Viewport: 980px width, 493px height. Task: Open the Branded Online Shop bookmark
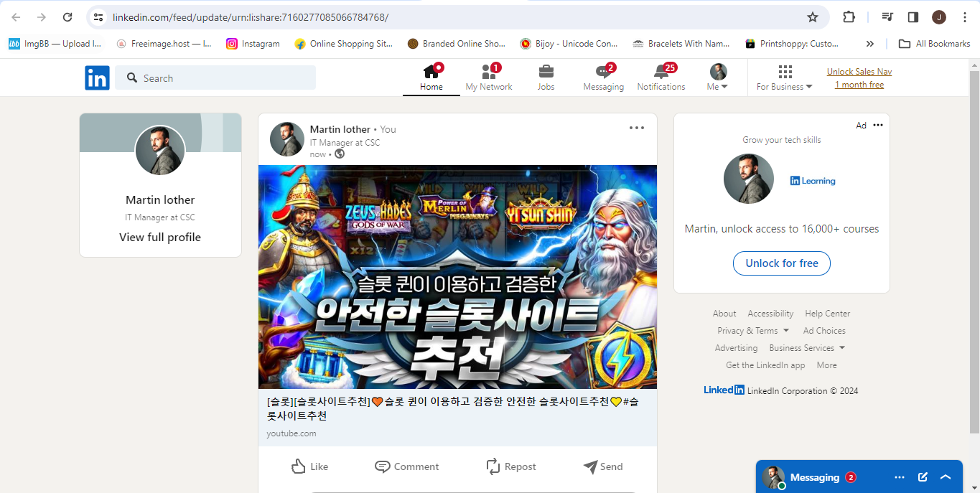[x=456, y=44]
